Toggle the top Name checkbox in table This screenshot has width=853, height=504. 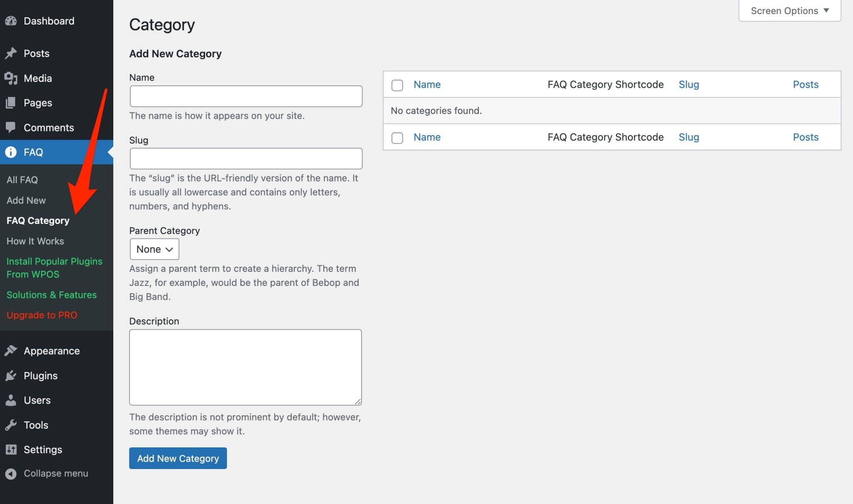click(x=397, y=84)
